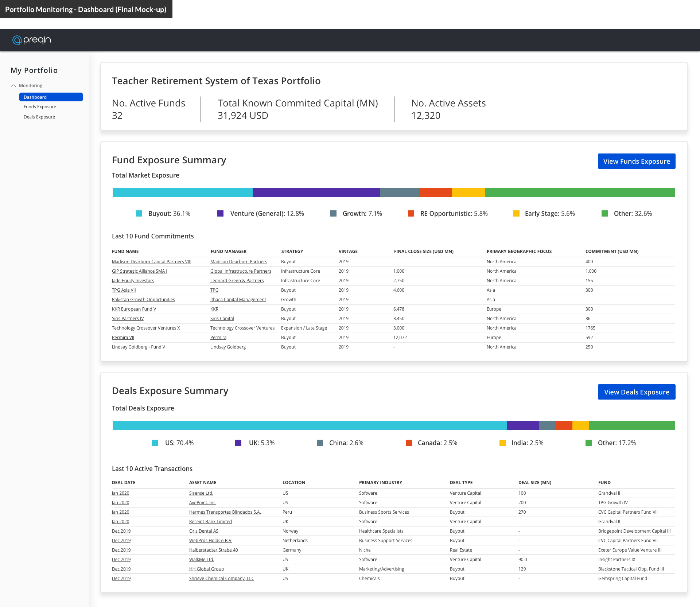This screenshot has height=607, width=700.
Task: Click View Deals Exposure button
Action: tap(637, 392)
